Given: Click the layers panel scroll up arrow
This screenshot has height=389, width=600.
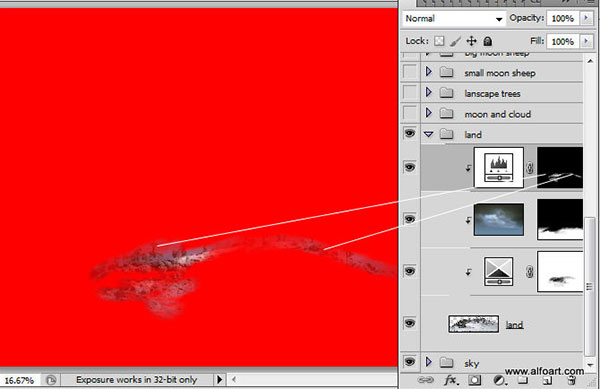Looking at the screenshot, I should click(590, 61).
